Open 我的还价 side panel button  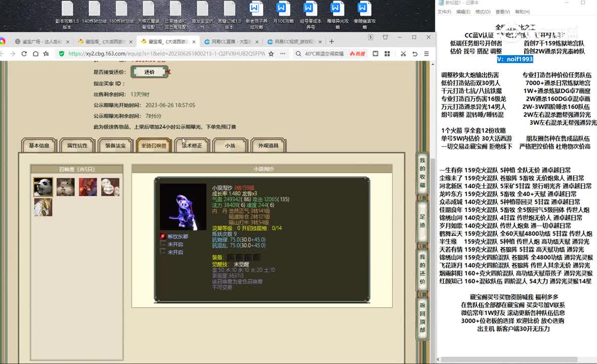[422, 269]
